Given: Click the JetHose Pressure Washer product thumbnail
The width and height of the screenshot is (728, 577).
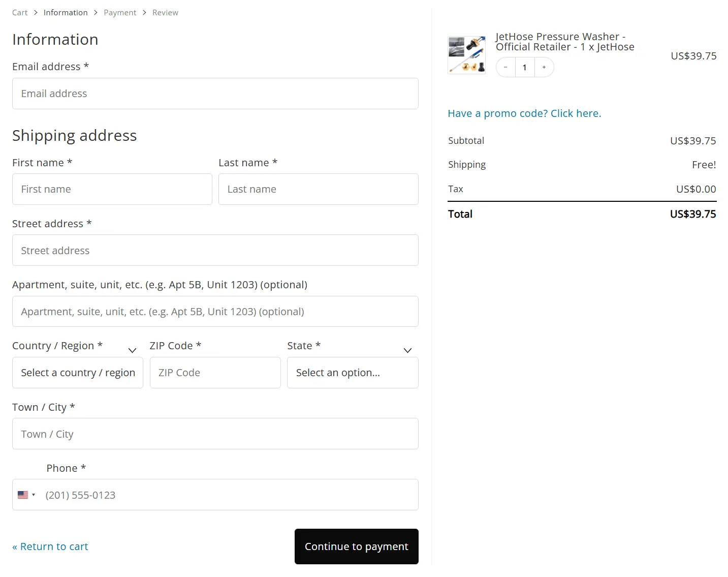Looking at the screenshot, I should click(x=466, y=54).
